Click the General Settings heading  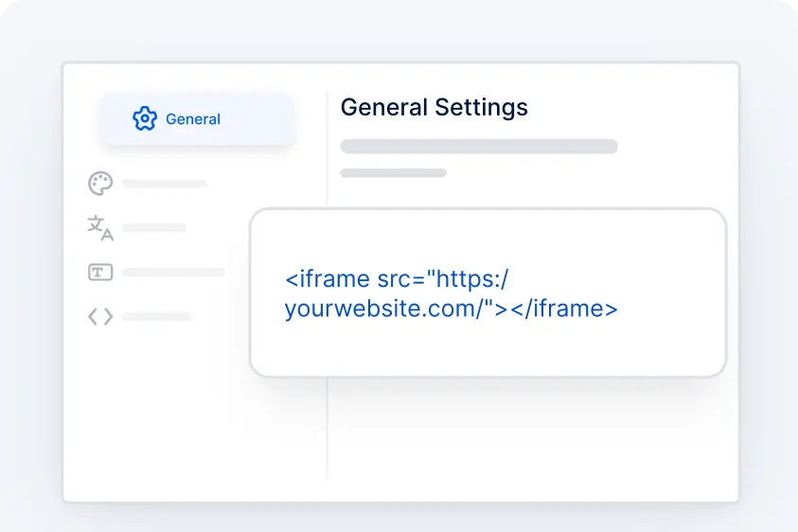tap(434, 107)
